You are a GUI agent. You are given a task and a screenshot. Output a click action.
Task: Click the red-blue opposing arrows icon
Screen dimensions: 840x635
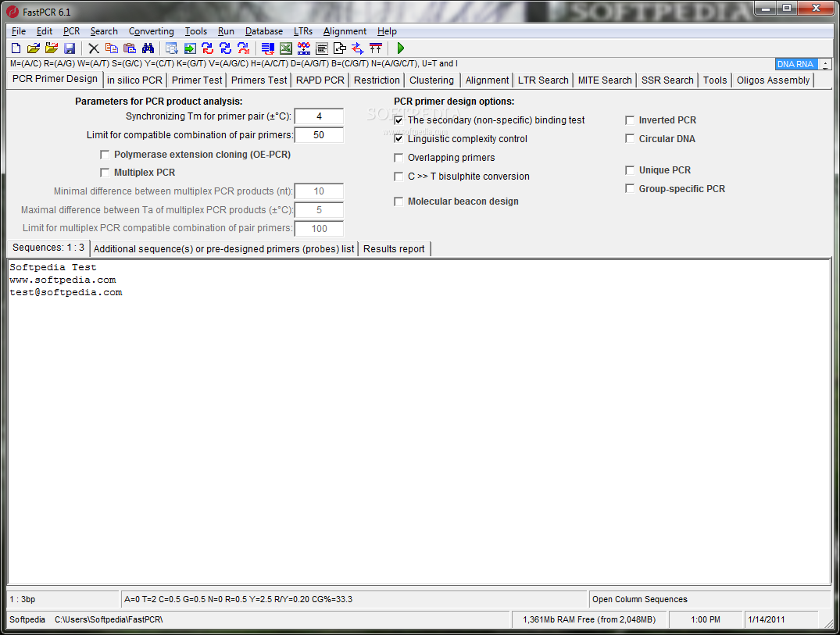click(x=357, y=48)
